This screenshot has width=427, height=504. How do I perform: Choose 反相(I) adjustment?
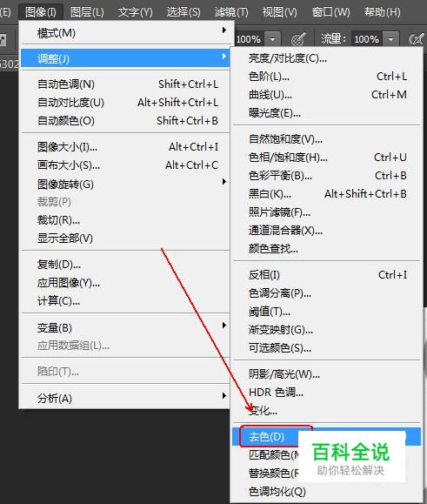pos(326,275)
